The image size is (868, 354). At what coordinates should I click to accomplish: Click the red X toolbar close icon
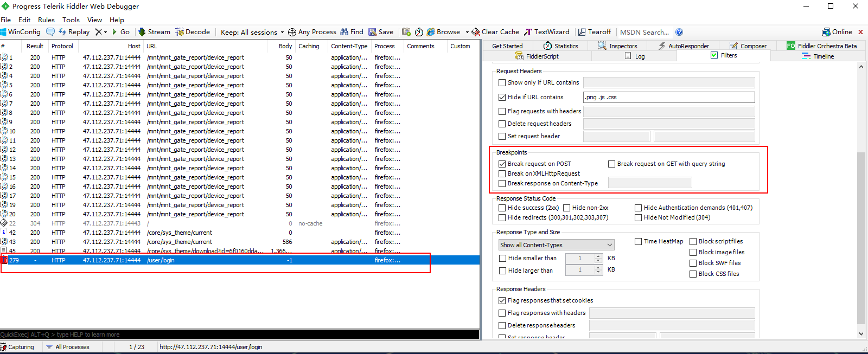[x=860, y=32]
